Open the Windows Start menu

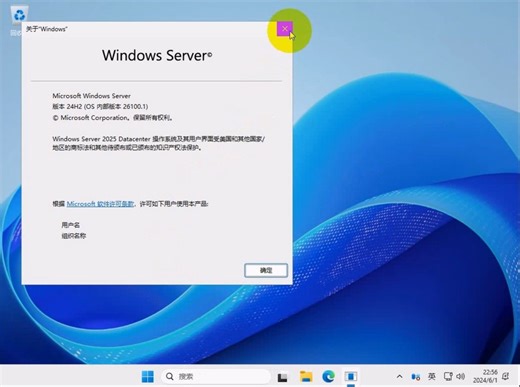pos(148,377)
